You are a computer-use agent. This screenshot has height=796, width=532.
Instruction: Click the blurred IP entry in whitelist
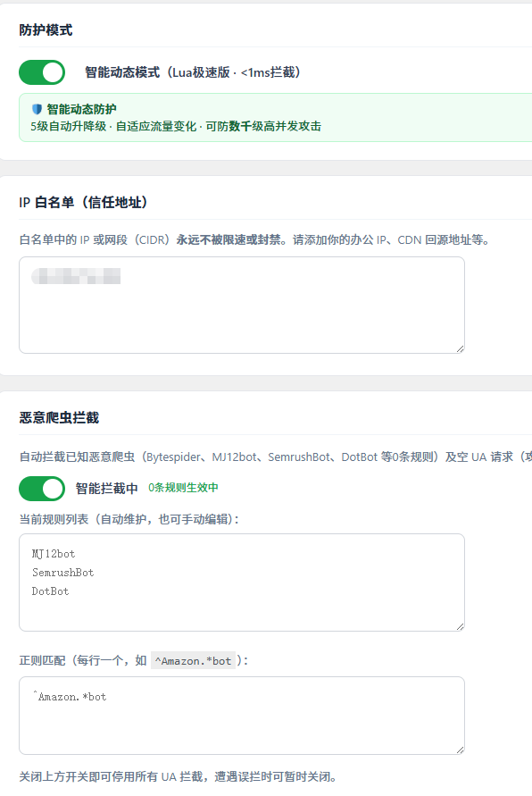(76, 276)
